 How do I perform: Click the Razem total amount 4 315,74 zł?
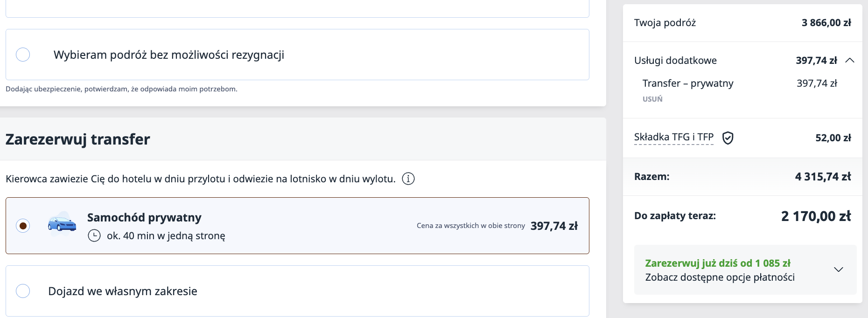pyautogui.click(x=823, y=177)
